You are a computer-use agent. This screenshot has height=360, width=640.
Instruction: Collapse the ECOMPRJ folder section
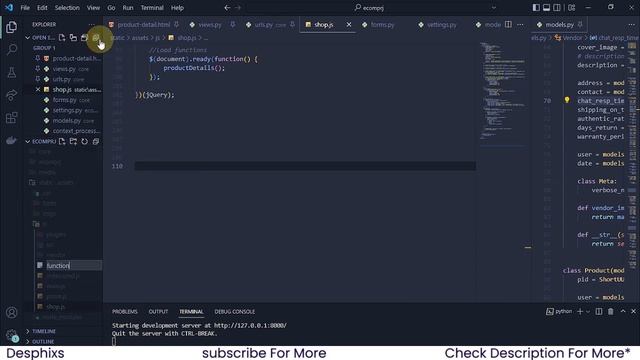27,142
